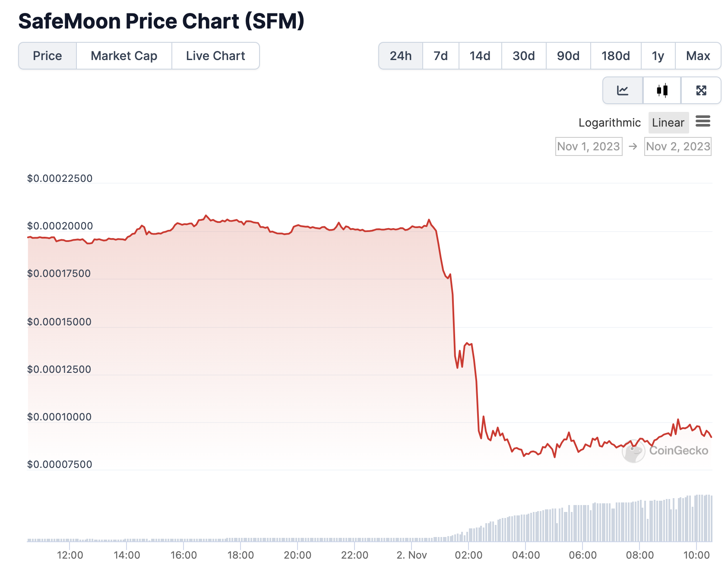Screen dimensions: 728x572
Task: Switch to candlestick chart icon
Action: [x=662, y=90]
